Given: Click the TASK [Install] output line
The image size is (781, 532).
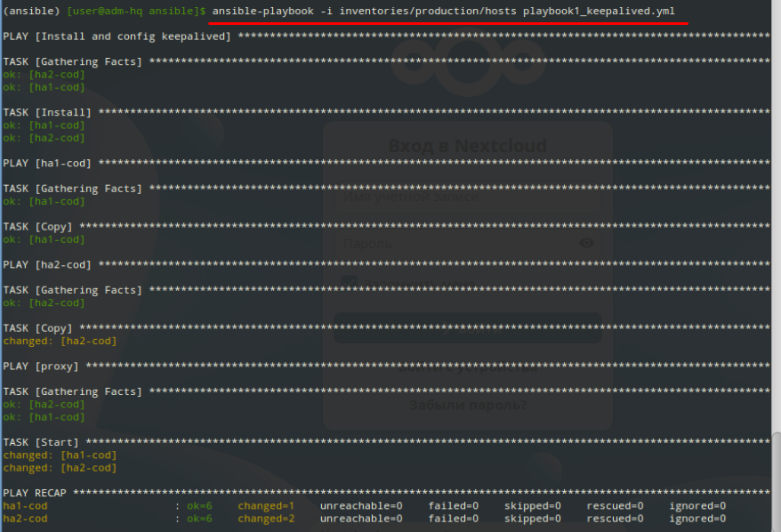Looking at the screenshot, I should tap(47, 112).
